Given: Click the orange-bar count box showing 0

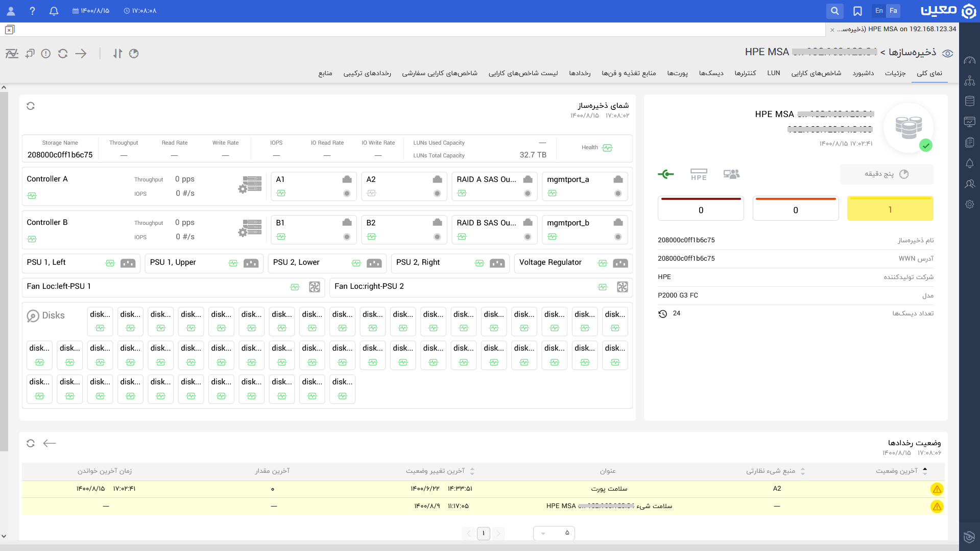Looking at the screenshot, I should (796, 209).
